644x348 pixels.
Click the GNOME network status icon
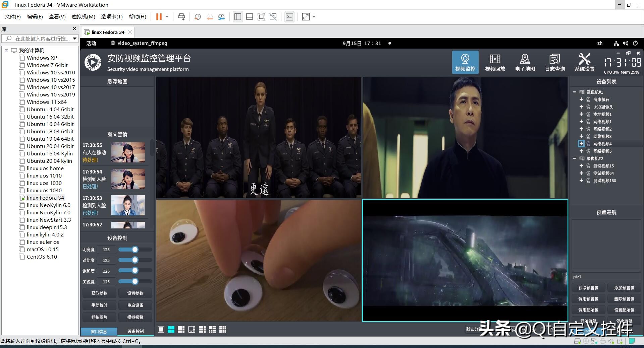point(616,43)
